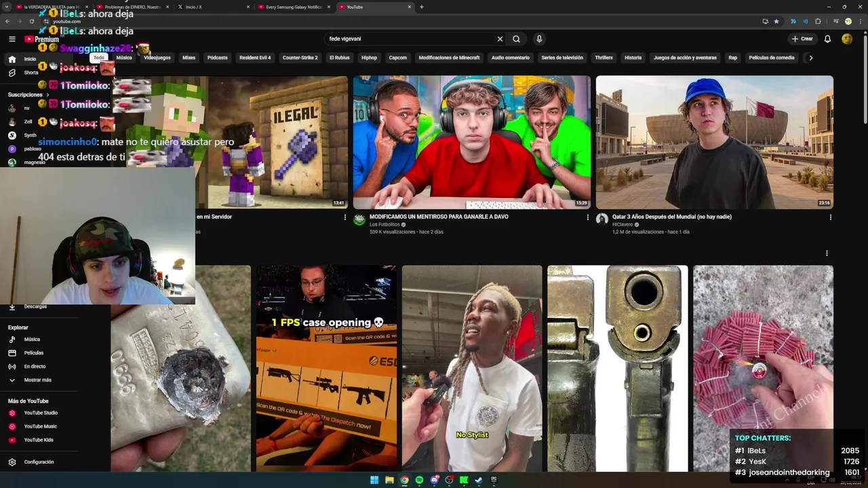Select the Películas de comedia chip
Image resolution: width=868 pixels, height=488 pixels.
coord(772,58)
